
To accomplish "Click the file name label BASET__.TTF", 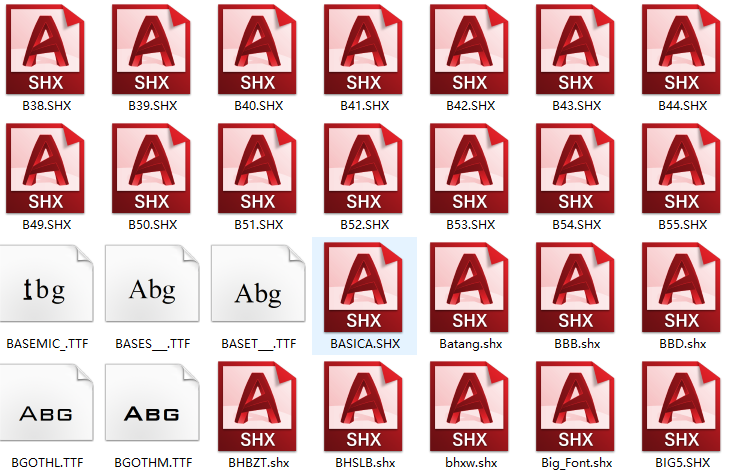I will [259, 344].
